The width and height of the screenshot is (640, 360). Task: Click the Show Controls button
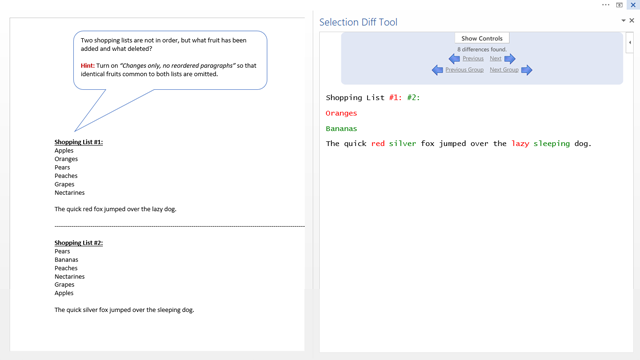482,38
